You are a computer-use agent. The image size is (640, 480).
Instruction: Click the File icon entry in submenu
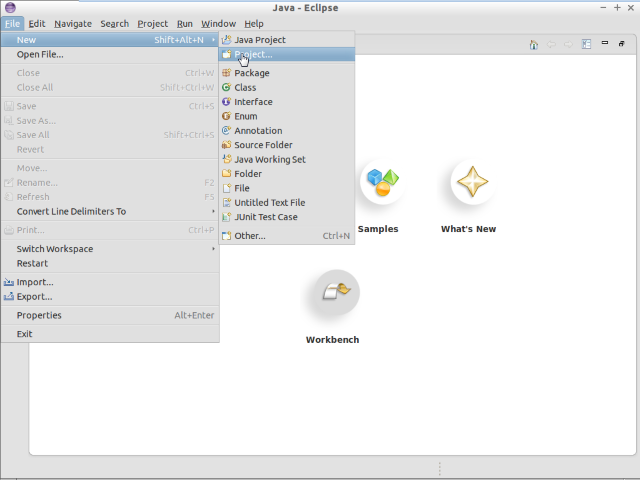click(x=227, y=188)
